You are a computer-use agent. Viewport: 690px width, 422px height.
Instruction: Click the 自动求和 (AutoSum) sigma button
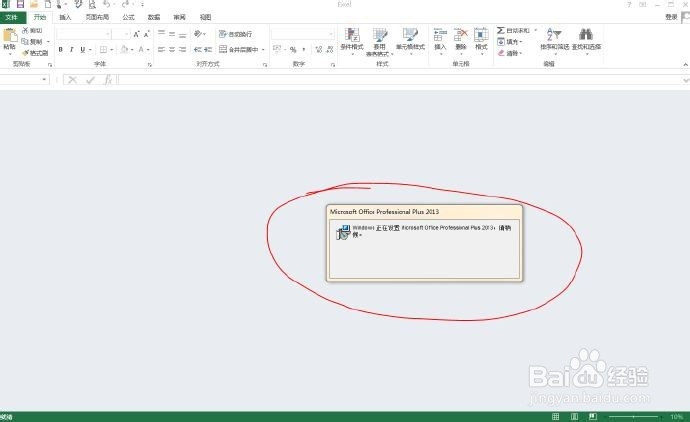pyautogui.click(x=513, y=30)
